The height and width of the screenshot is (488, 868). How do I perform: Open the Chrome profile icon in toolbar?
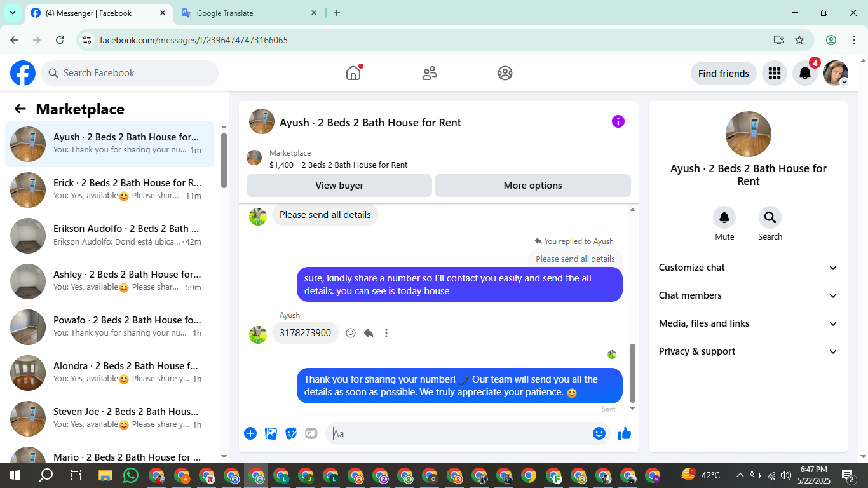tap(831, 40)
